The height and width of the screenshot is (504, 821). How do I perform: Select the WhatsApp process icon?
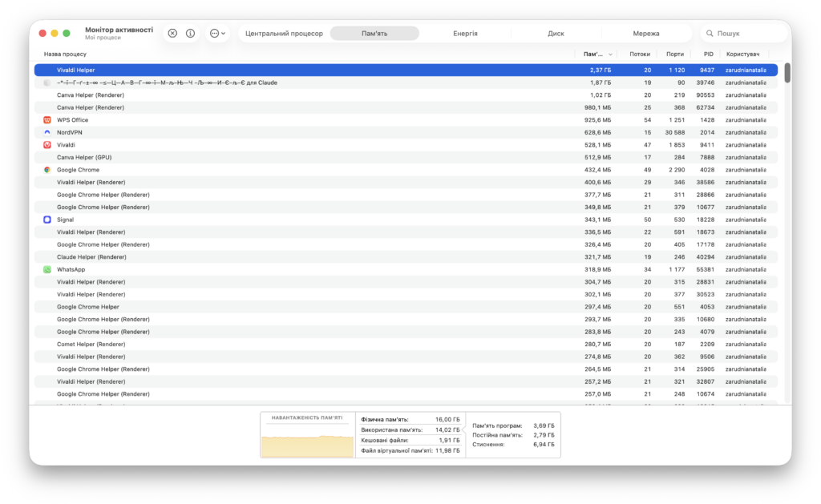47,269
